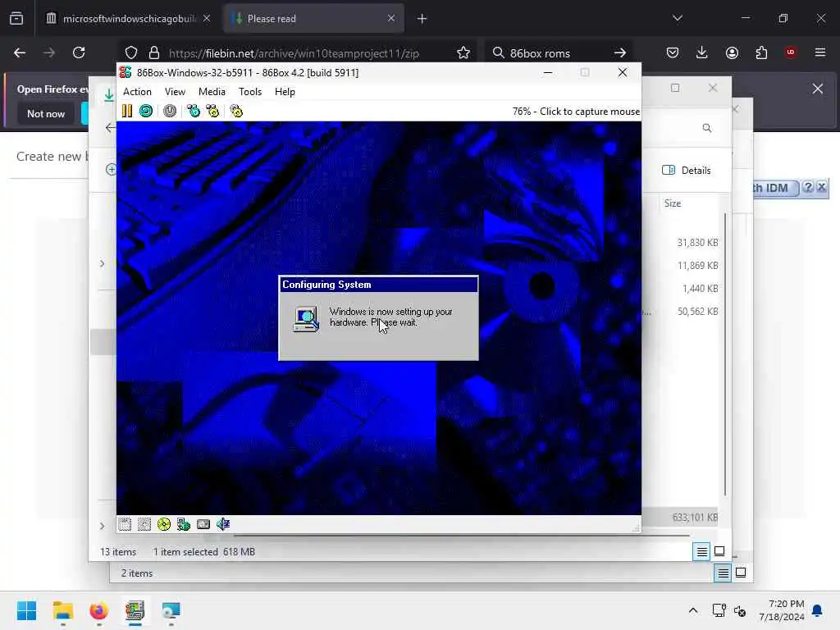The width and height of the screenshot is (840, 630).
Task: Click the 86Box title bar app icon
Action: 126,72
